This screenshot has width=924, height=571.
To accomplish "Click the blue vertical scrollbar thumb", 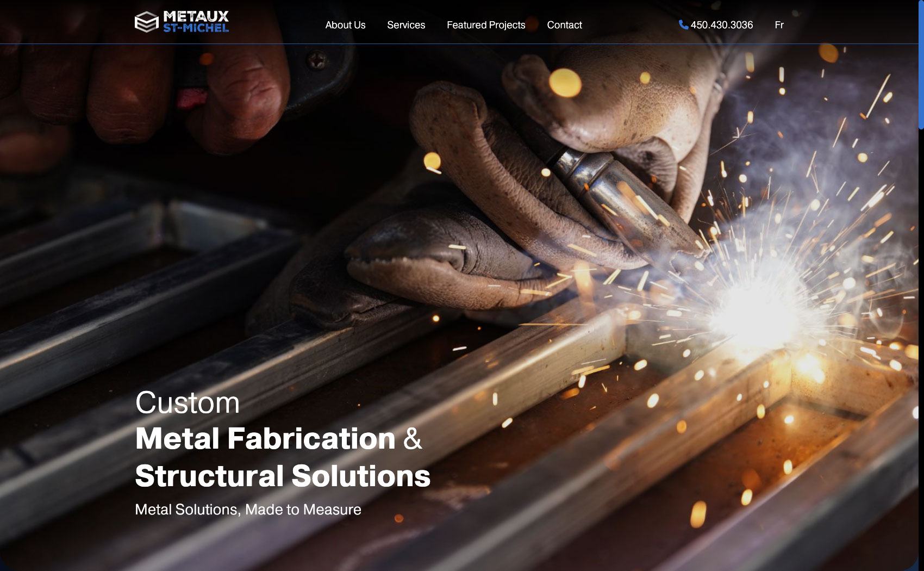I will pyautogui.click(x=921, y=65).
